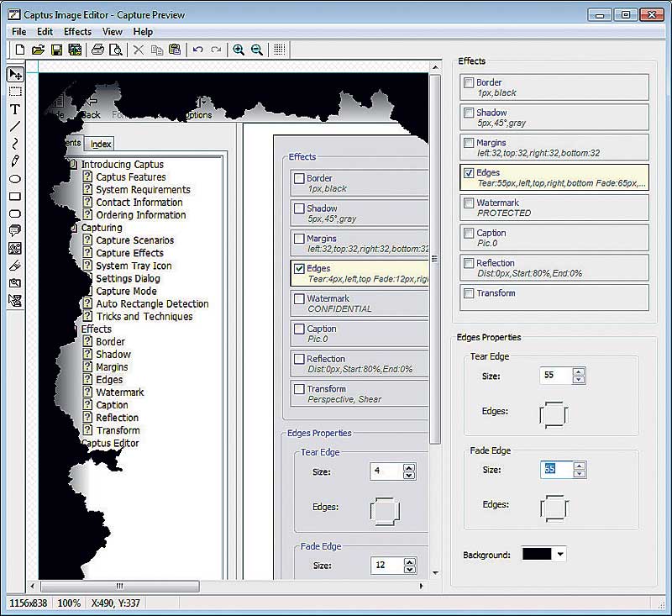Image resolution: width=672 pixels, height=616 pixels.
Task: Enable the Margins effect checkbox
Action: tap(469, 143)
